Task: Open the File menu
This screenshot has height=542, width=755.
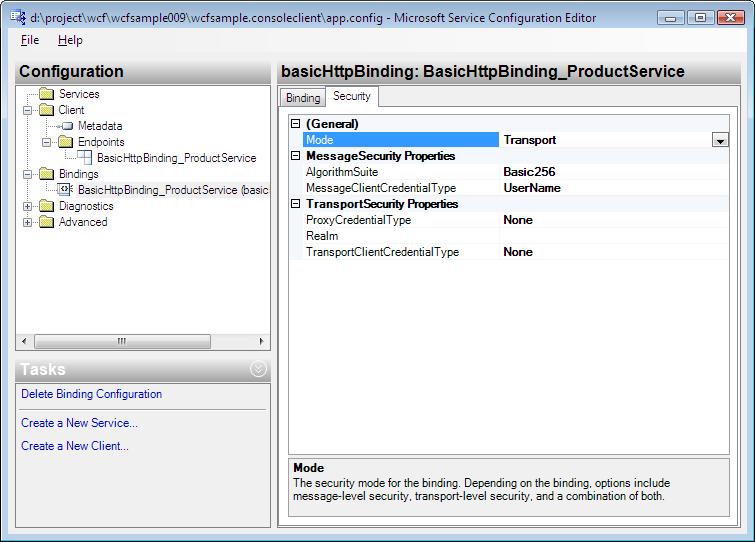Action: 30,40
